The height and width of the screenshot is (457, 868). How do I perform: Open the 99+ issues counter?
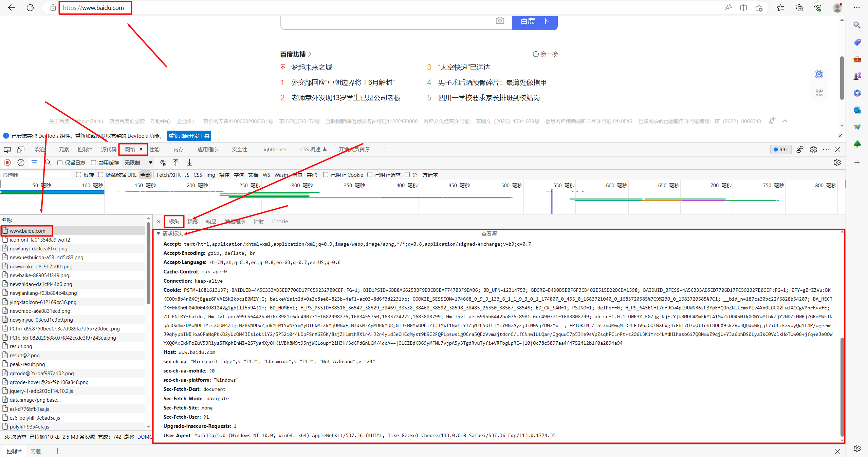(780, 150)
